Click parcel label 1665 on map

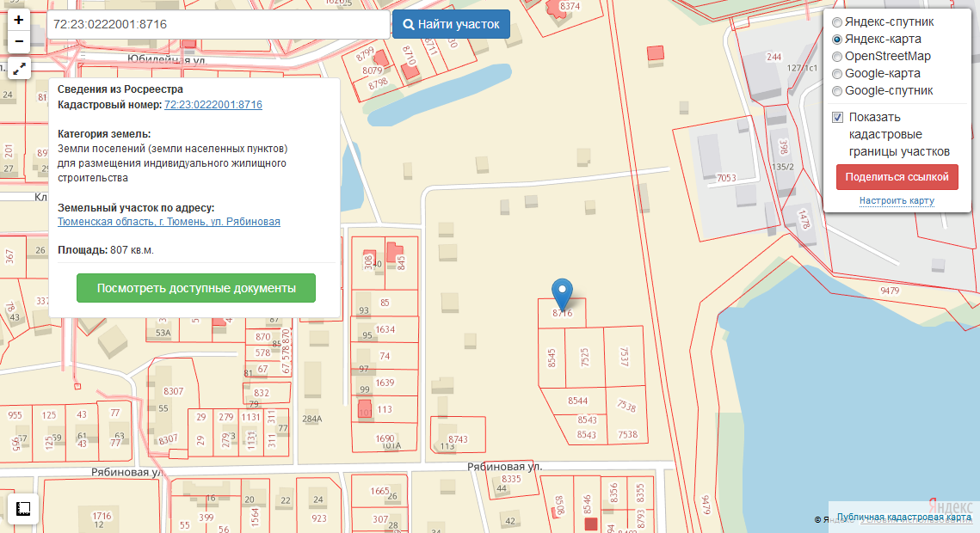[x=380, y=491]
